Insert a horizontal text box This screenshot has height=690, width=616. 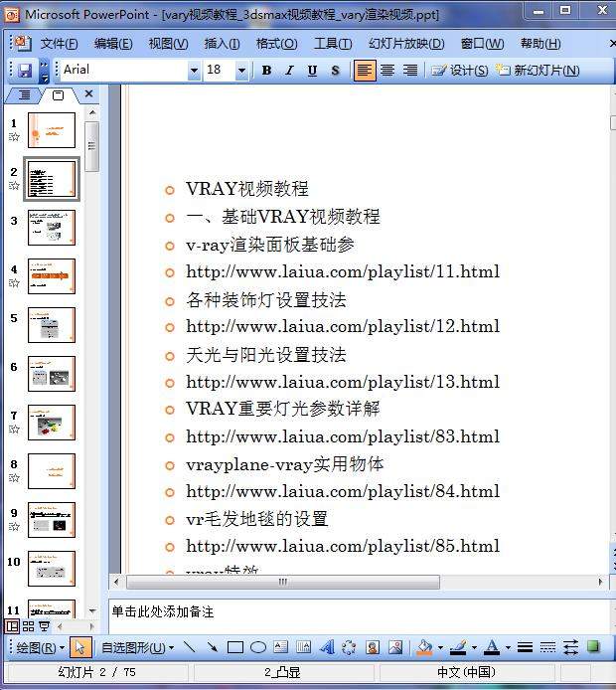pos(280,647)
